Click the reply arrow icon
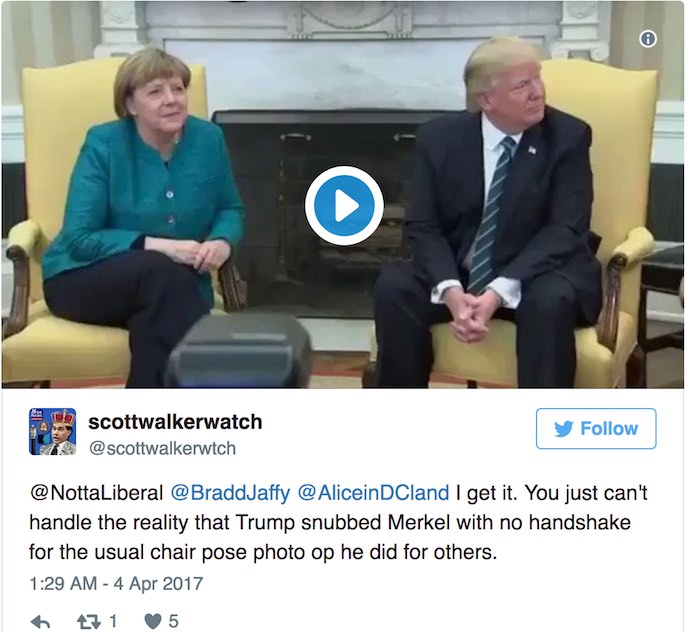 [x=41, y=621]
